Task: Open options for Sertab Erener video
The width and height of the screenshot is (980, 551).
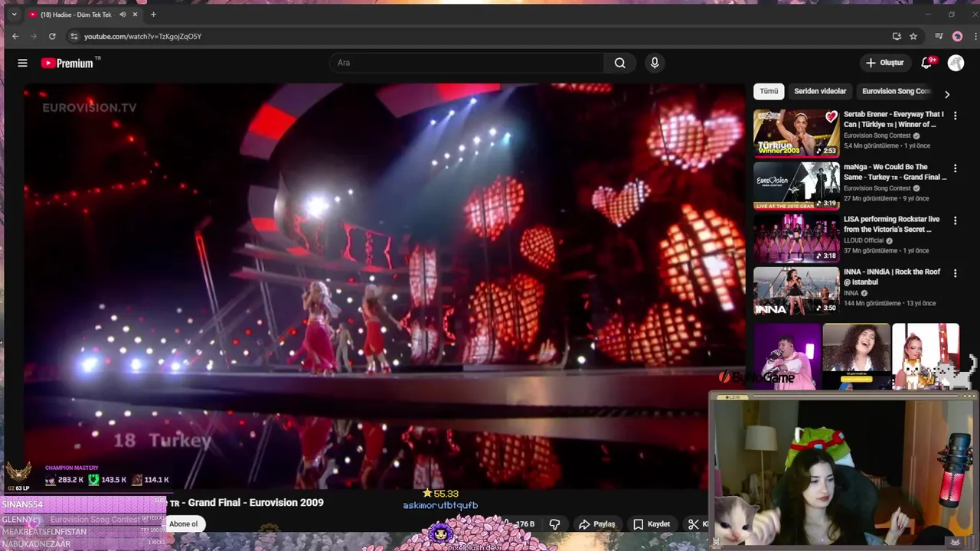Action: point(955,115)
